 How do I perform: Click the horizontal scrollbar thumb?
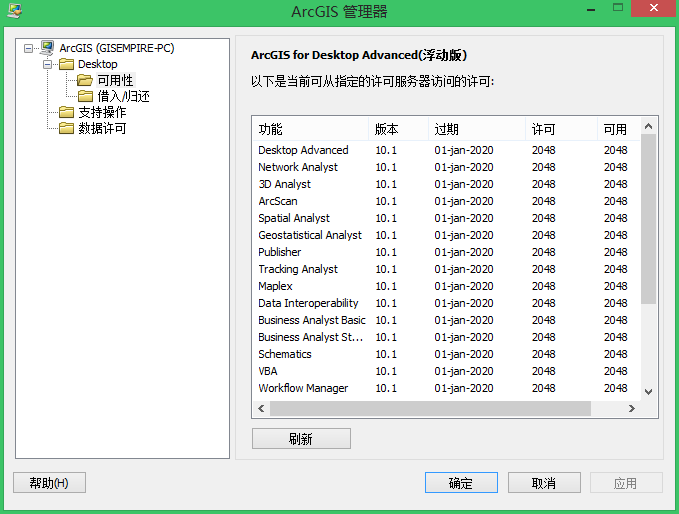[x=430, y=408]
